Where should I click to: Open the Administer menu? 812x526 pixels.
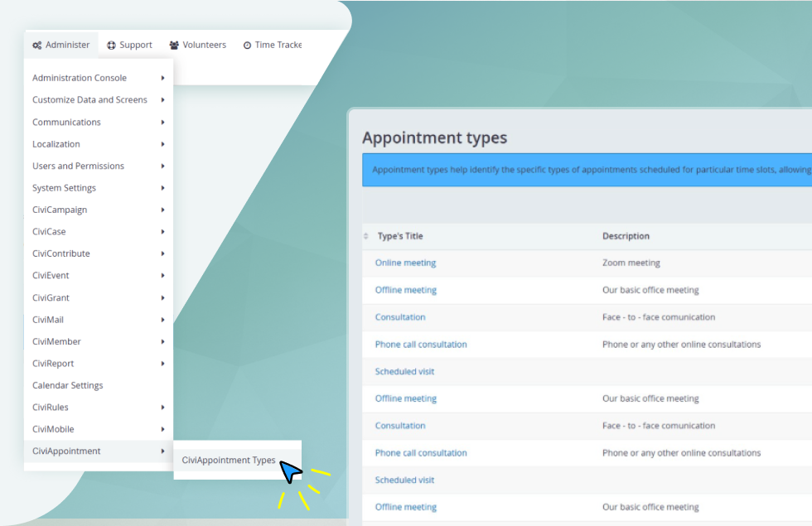[x=61, y=45]
